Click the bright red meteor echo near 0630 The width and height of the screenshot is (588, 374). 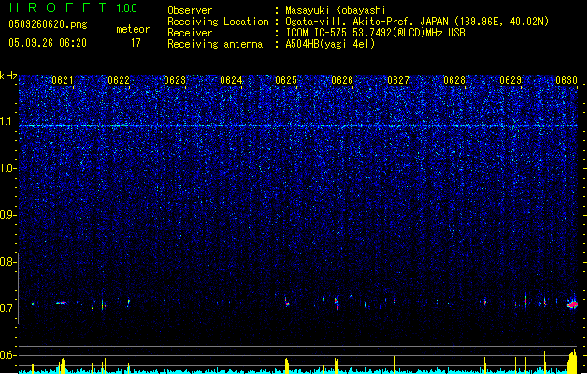[572, 304]
